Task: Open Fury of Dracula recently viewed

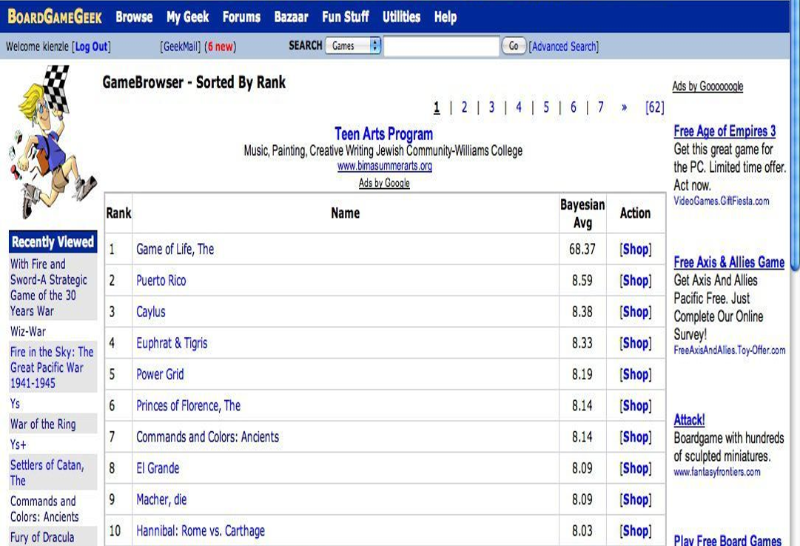Action: pyautogui.click(x=42, y=537)
